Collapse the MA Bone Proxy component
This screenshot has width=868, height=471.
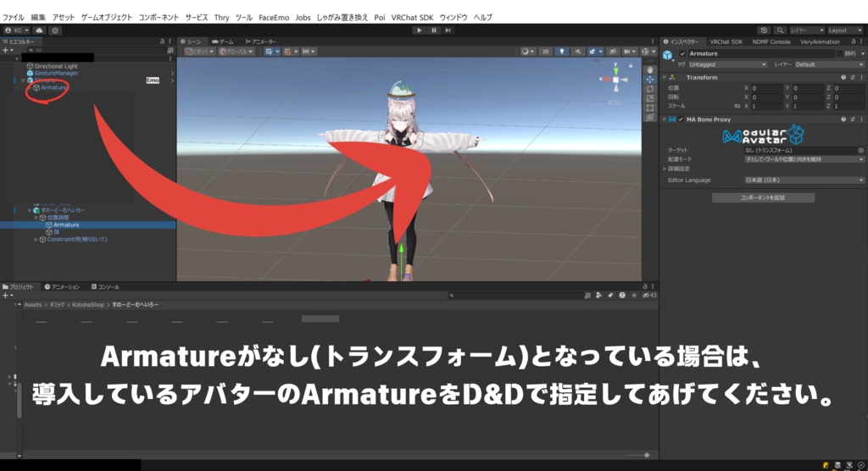(665, 119)
